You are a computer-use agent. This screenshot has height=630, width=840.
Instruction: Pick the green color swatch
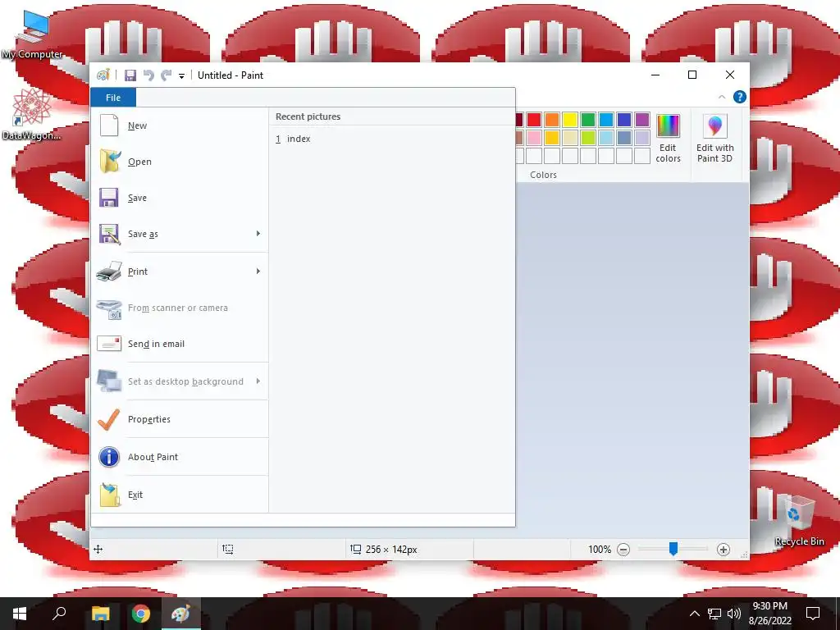pos(588,120)
